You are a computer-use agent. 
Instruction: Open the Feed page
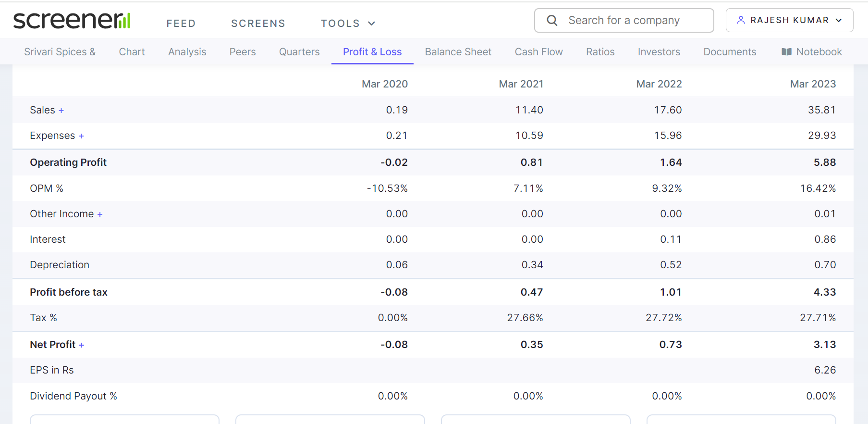tap(181, 24)
